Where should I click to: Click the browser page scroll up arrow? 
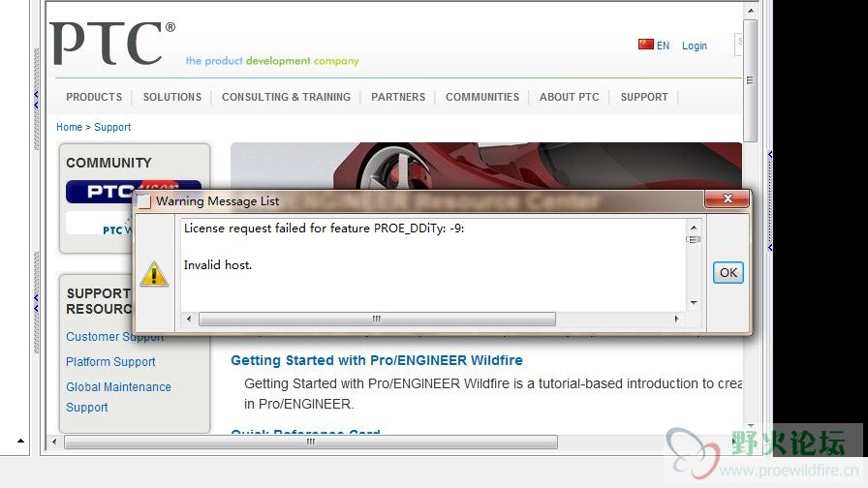point(750,11)
